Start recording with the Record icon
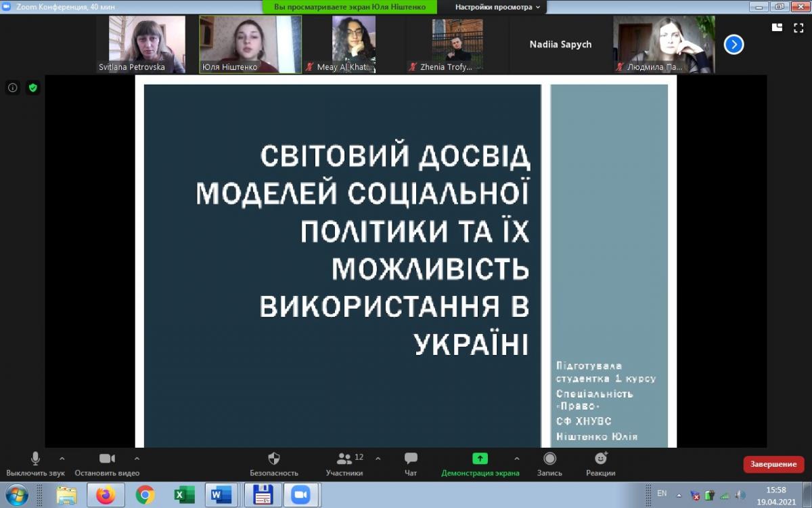 coord(549,459)
